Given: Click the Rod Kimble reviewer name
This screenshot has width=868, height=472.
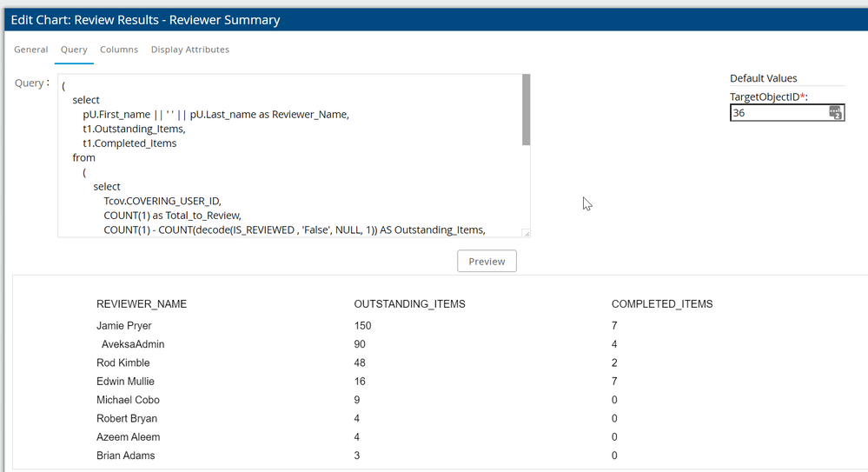Looking at the screenshot, I should (123, 363).
